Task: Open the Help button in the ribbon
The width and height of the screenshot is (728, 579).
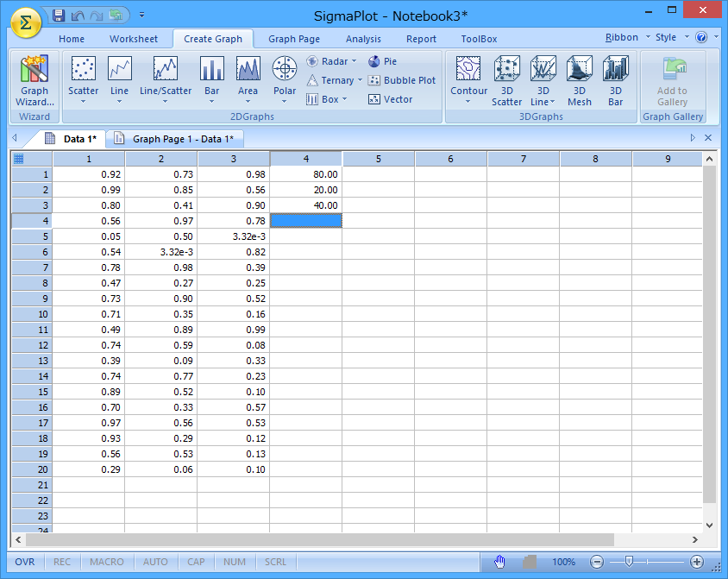Action: tap(701, 38)
